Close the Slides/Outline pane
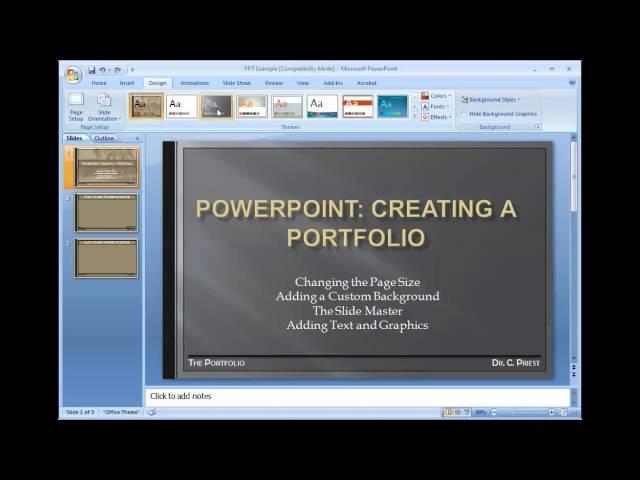 (137, 138)
